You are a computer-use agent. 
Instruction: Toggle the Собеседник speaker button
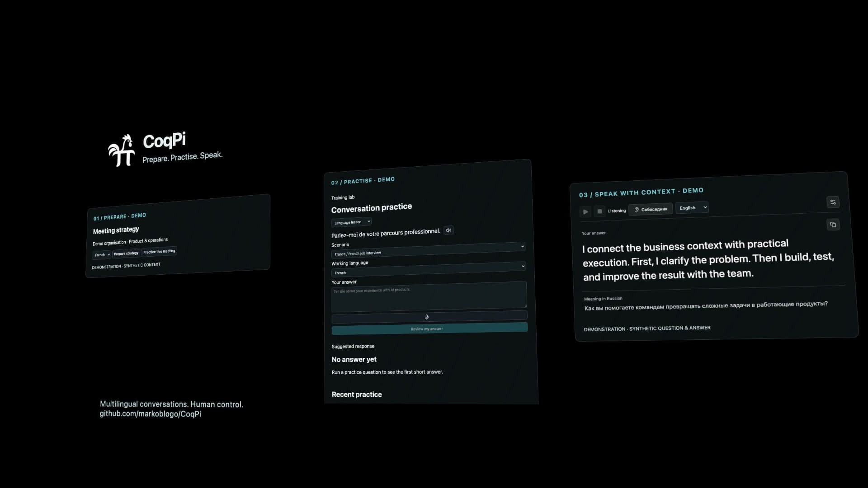pos(651,209)
